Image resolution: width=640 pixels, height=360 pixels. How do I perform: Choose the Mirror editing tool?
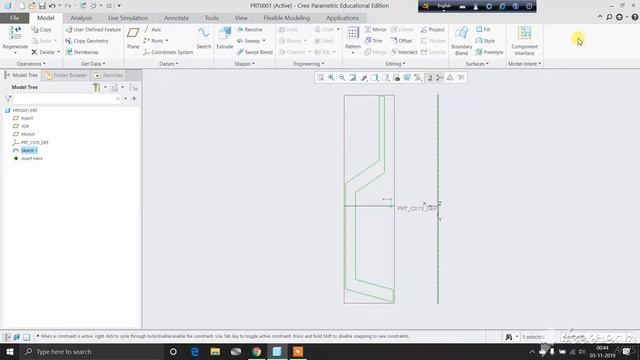(375, 29)
